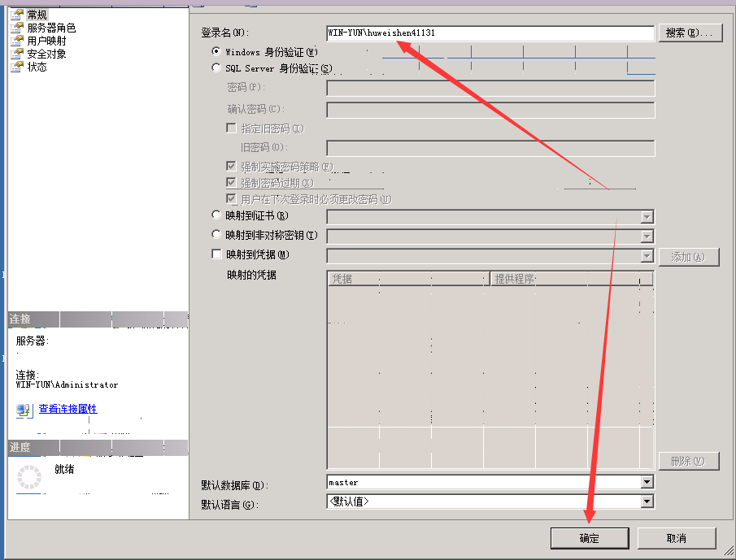
Task: Click the 就绪 progress spinner icon
Action: [x=28, y=478]
